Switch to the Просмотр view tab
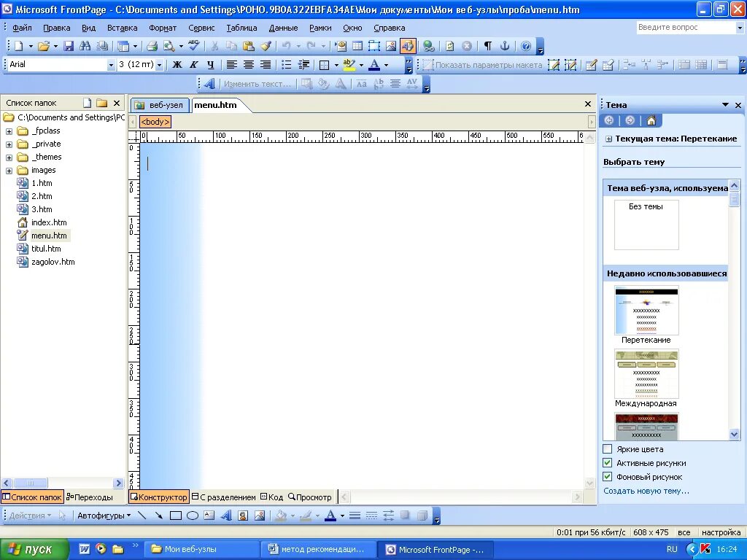747x560 pixels. pyautogui.click(x=310, y=497)
